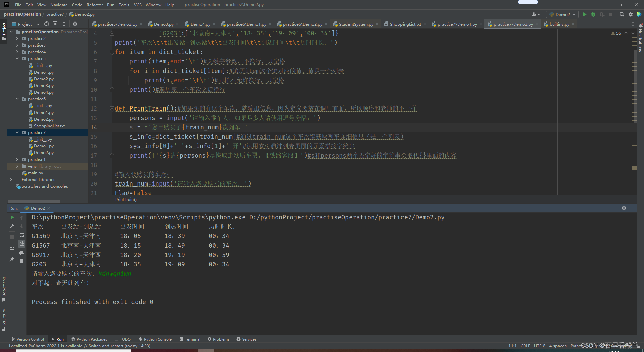Expand venv library root folder

coord(17,166)
